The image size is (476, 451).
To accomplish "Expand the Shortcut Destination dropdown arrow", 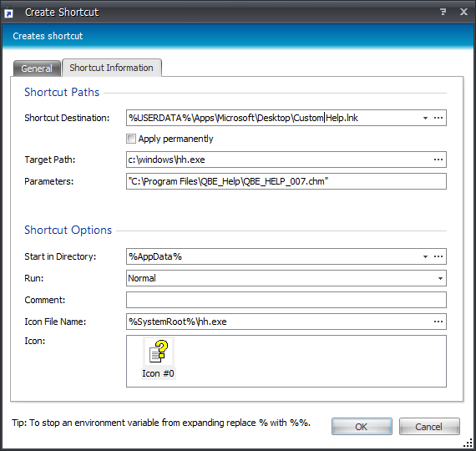I will point(425,118).
